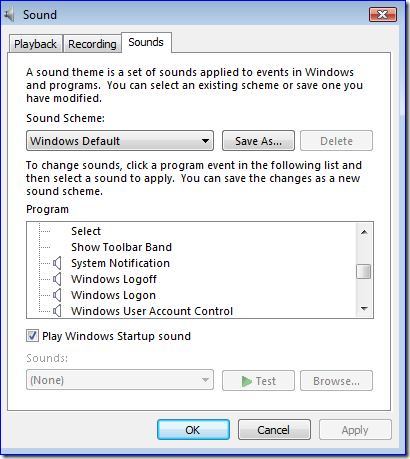The image size is (410, 459).
Task: Click the green play icon on Test
Action: coord(246,381)
